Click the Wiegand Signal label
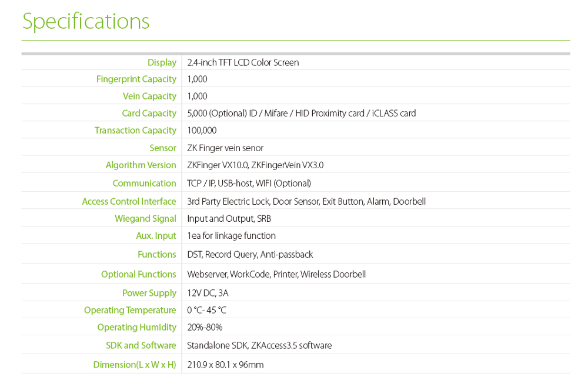The height and width of the screenshot is (380, 588). 145,219
